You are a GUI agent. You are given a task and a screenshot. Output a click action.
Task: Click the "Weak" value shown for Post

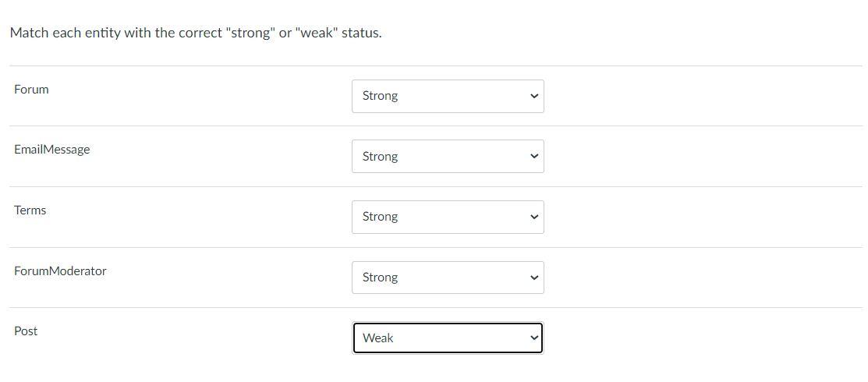pos(378,338)
